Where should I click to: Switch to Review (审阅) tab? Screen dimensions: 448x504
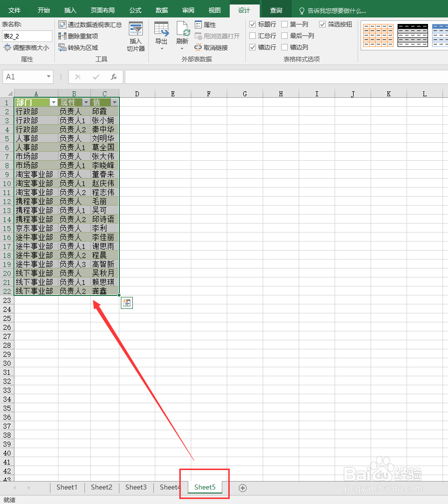tap(188, 10)
